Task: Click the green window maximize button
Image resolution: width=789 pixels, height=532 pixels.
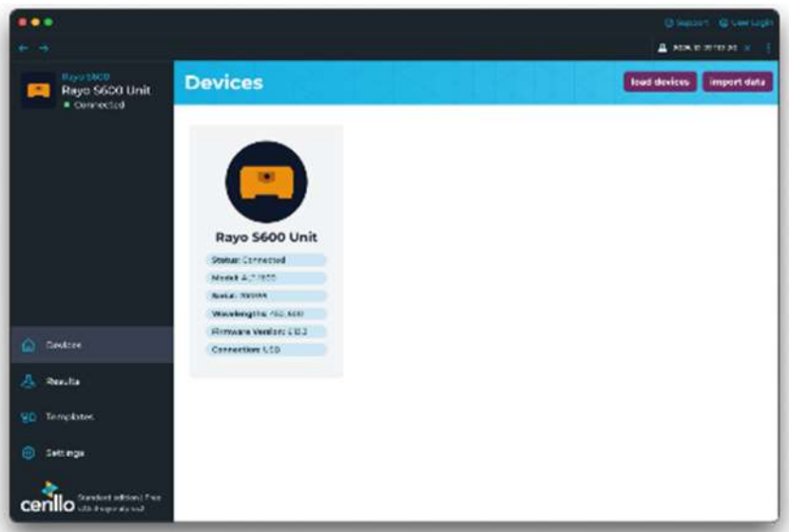Action: (48, 22)
